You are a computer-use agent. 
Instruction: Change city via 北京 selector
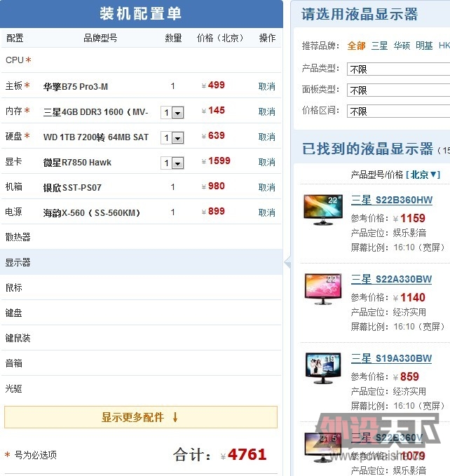pyautogui.click(x=423, y=175)
